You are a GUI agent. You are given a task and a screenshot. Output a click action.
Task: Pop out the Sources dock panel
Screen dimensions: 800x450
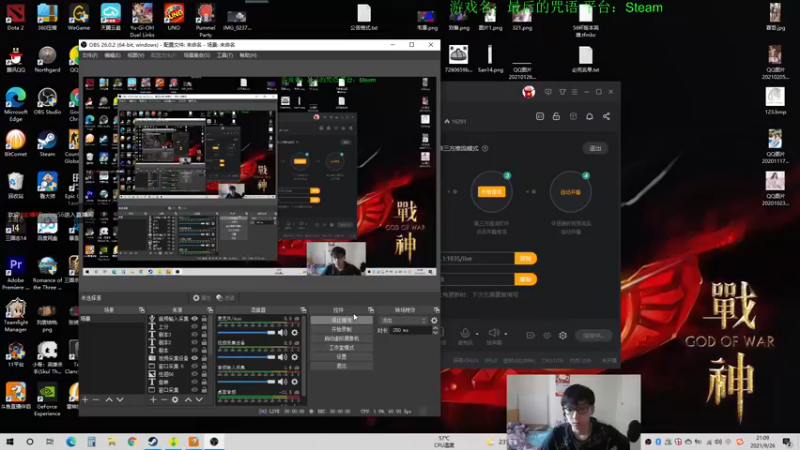coord(210,310)
